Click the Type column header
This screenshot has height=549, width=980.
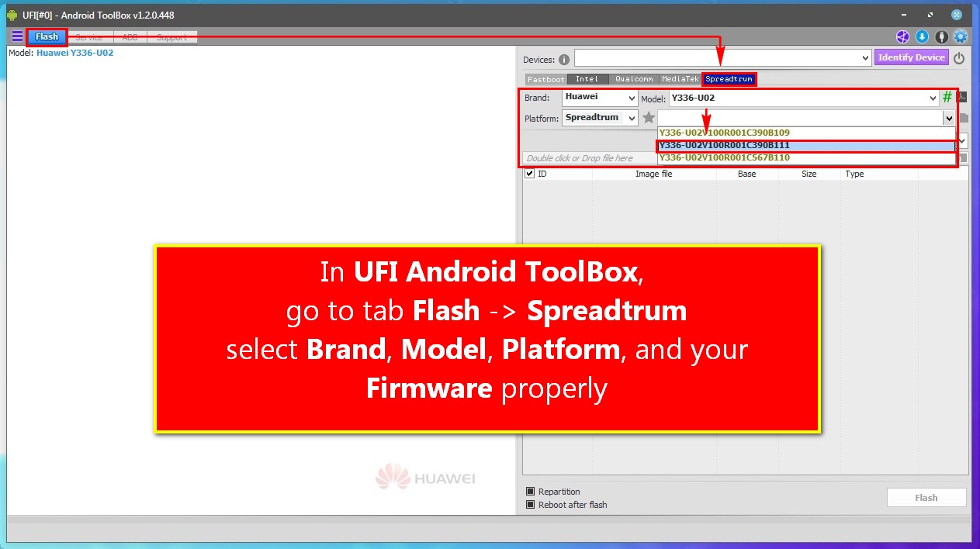point(879,174)
